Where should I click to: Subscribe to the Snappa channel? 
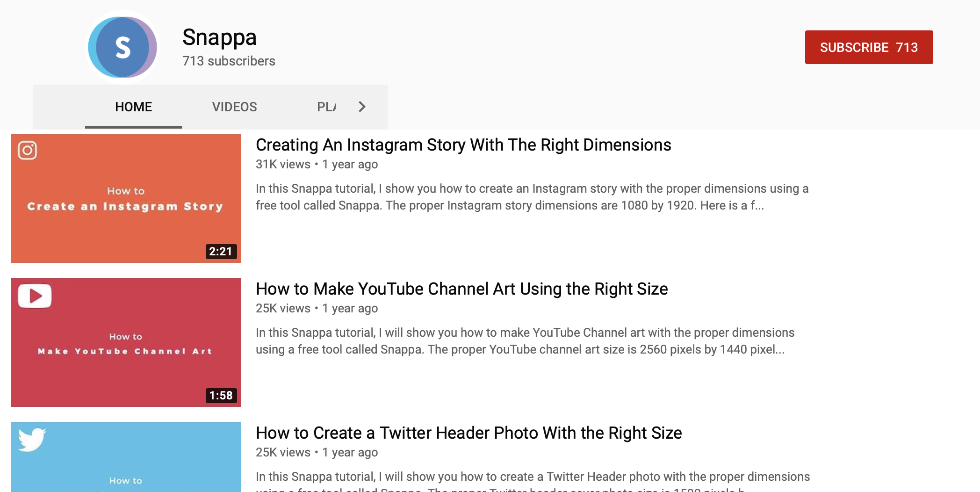click(869, 47)
